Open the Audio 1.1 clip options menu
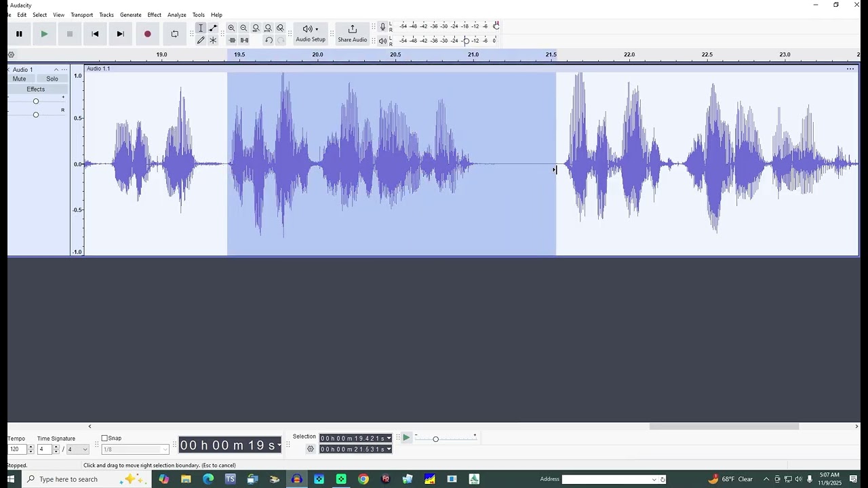Image resolution: width=868 pixels, height=488 pixels. tap(850, 68)
